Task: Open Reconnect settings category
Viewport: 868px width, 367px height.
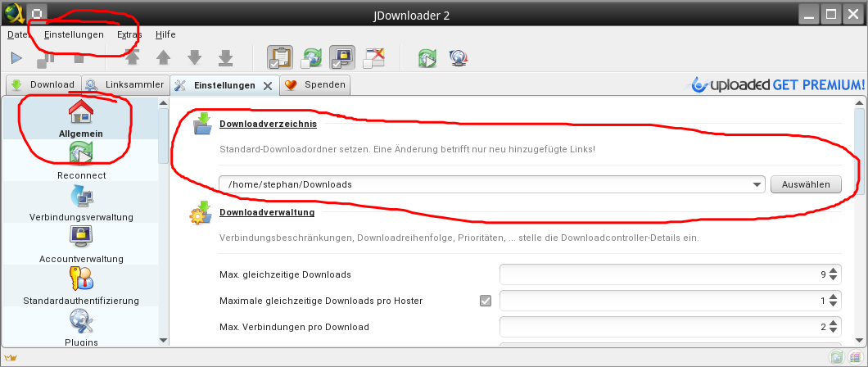Action: pyautogui.click(x=81, y=160)
